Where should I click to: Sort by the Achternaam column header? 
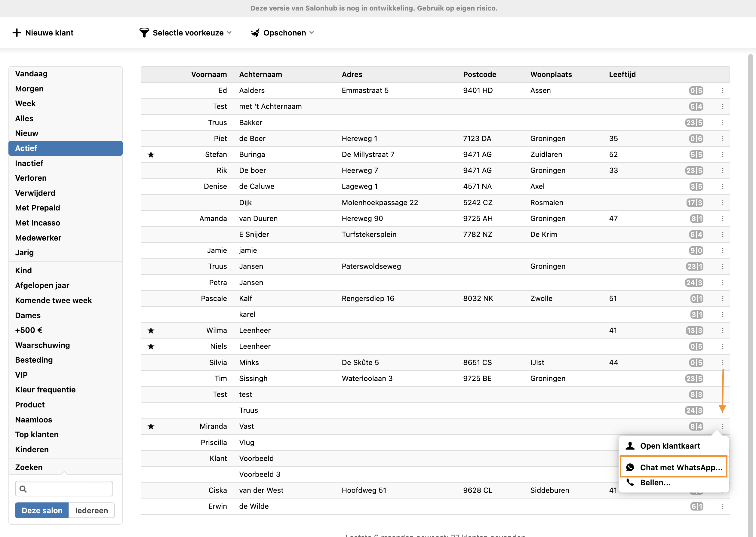point(260,74)
